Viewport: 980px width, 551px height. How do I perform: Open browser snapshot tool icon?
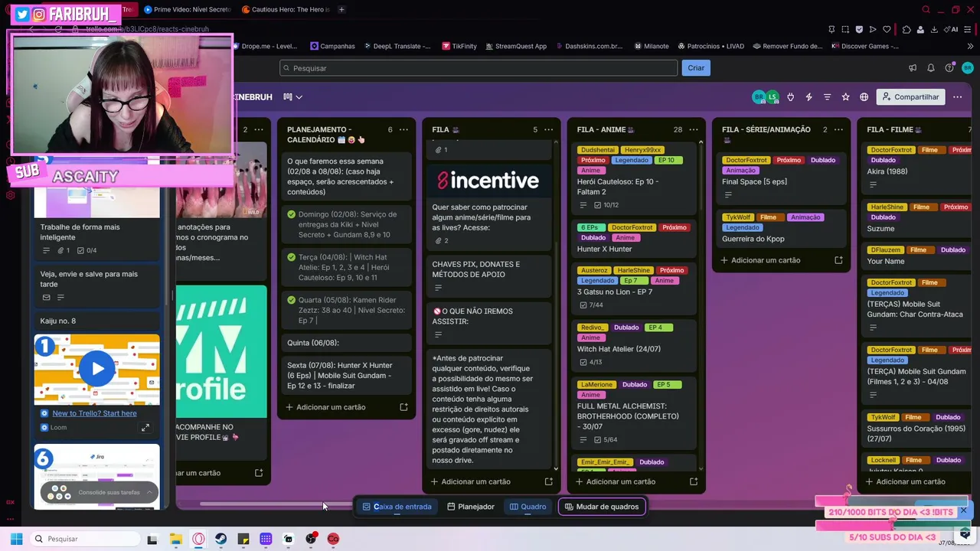(845, 29)
